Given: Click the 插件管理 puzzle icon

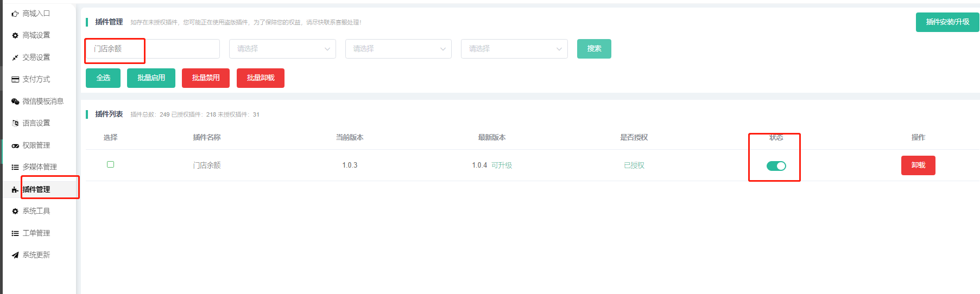Looking at the screenshot, I should 15,189.
